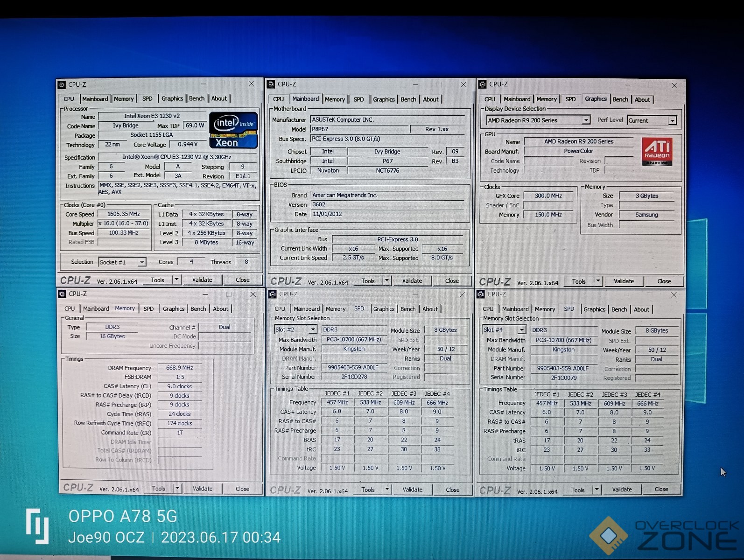Click the Max TDP value "69.0 W"
The width and height of the screenshot is (744, 560).
coord(195,126)
